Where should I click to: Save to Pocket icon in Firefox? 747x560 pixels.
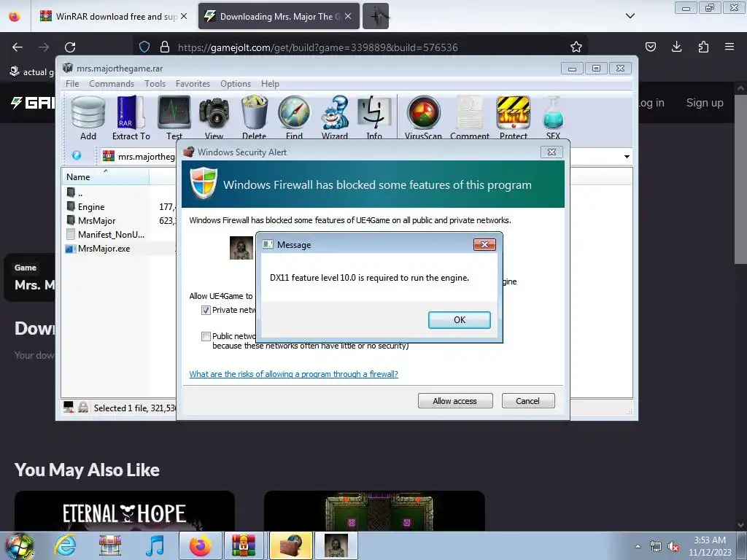coord(650,47)
